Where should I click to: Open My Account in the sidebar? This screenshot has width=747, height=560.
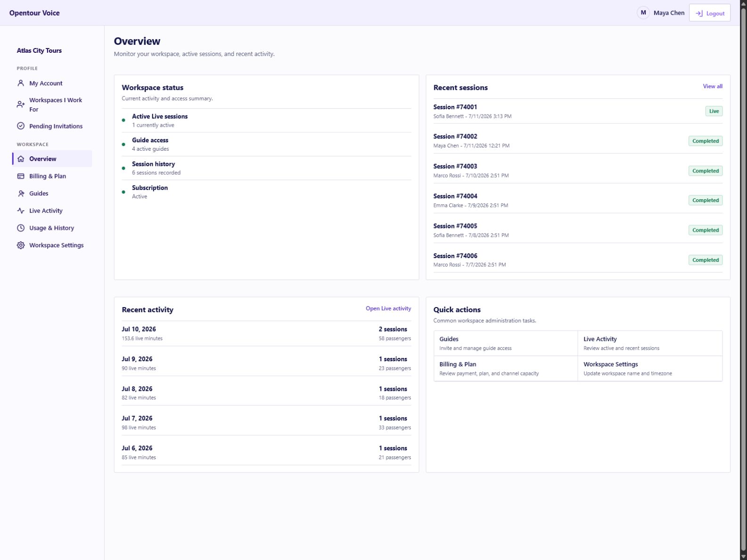coord(52,83)
